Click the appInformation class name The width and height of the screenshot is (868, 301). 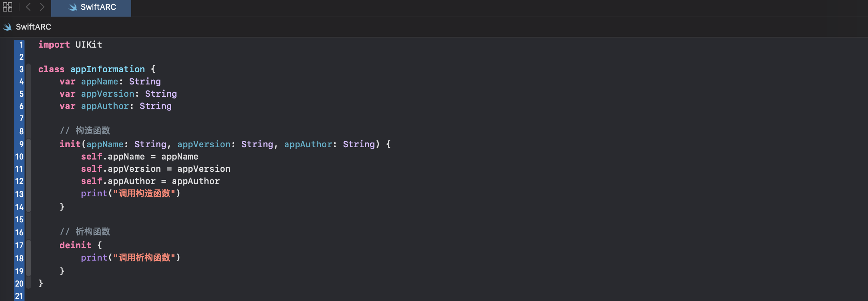pyautogui.click(x=107, y=69)
